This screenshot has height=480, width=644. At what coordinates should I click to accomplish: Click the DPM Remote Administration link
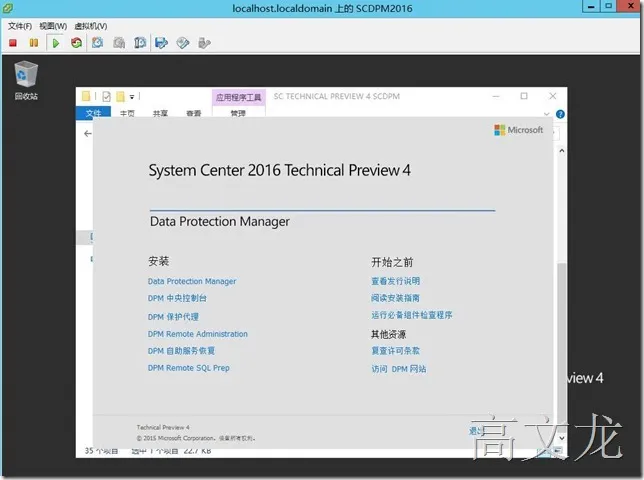[198, 334]
